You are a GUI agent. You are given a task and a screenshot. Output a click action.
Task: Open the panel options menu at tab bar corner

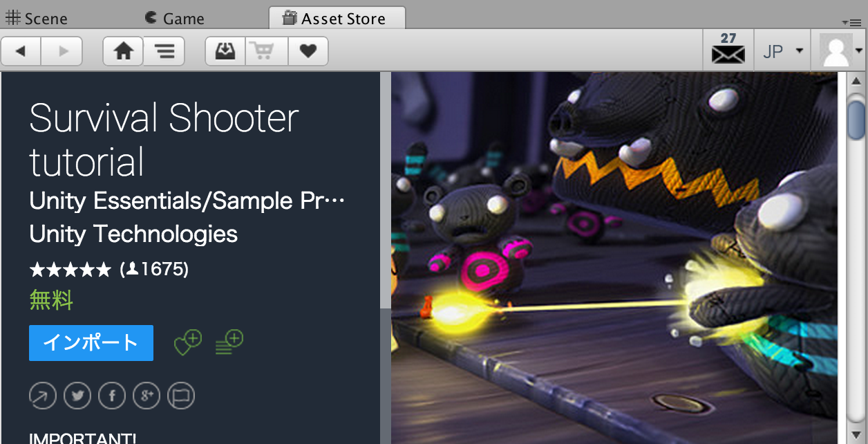click(851, 23)
